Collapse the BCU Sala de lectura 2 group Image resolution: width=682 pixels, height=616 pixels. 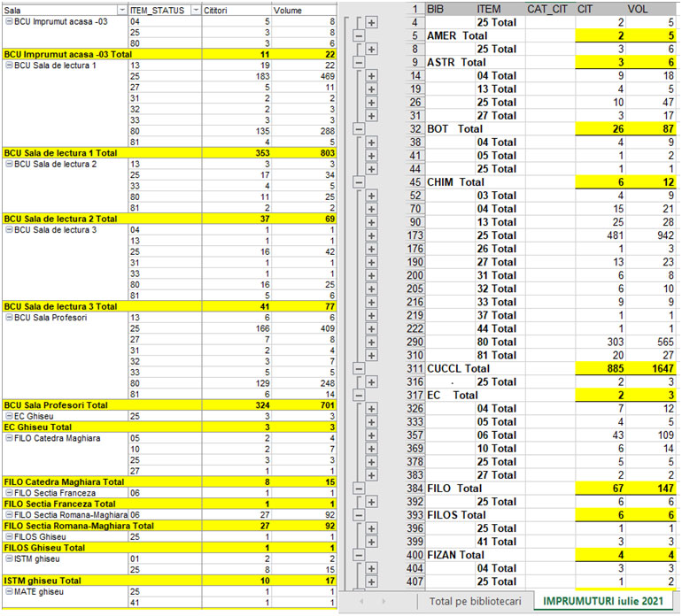[9, 164]
